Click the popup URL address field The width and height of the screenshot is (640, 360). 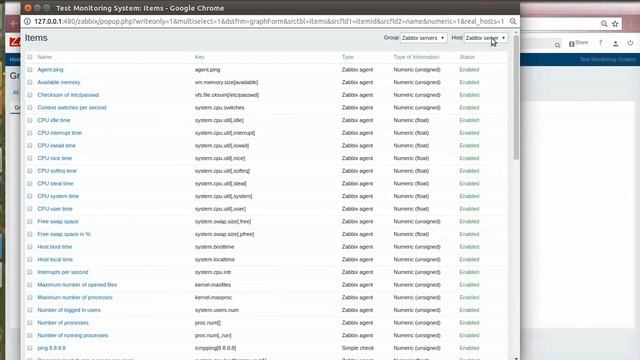point(269,21)
